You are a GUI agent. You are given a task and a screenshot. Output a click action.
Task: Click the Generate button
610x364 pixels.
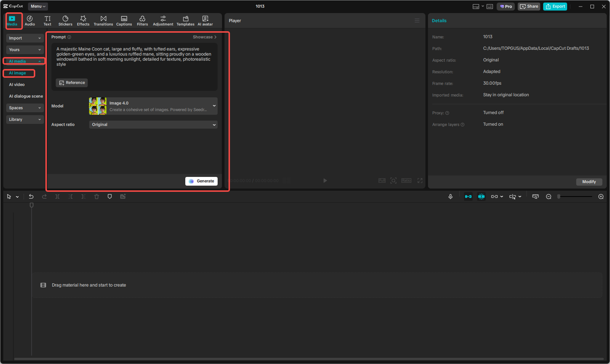pos(201,181)
